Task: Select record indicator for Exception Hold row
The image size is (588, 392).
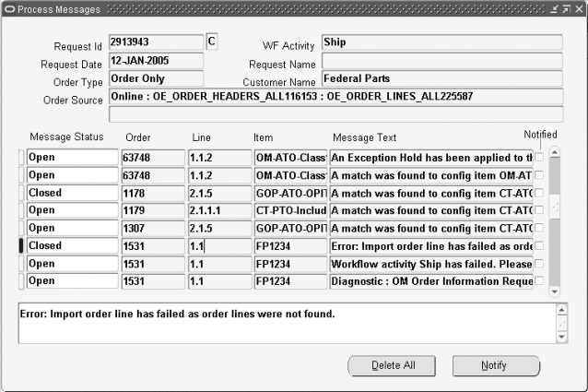Action: pyautogui.click(x=21, y=157)
